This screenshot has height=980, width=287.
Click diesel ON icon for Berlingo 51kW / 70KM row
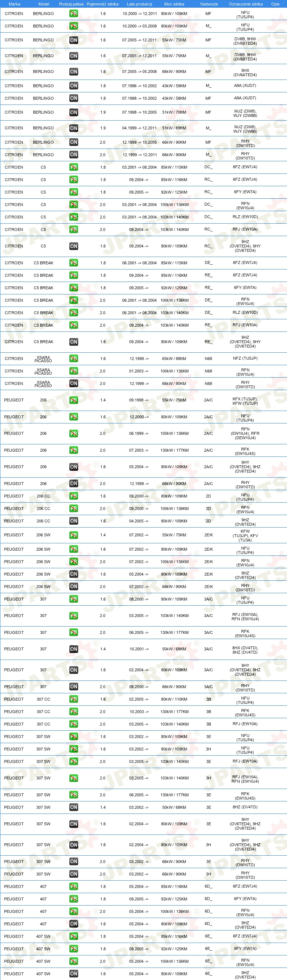(73, 112)
